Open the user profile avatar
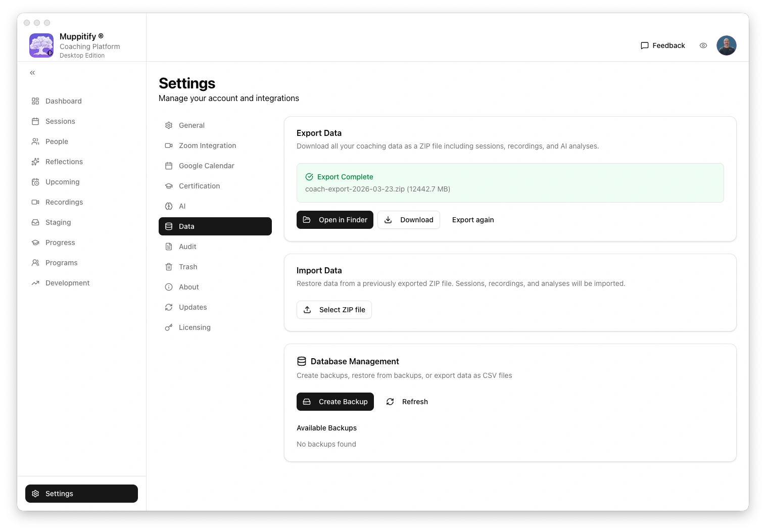The height and width of the screenshot is (532, 766). (726, 45)
